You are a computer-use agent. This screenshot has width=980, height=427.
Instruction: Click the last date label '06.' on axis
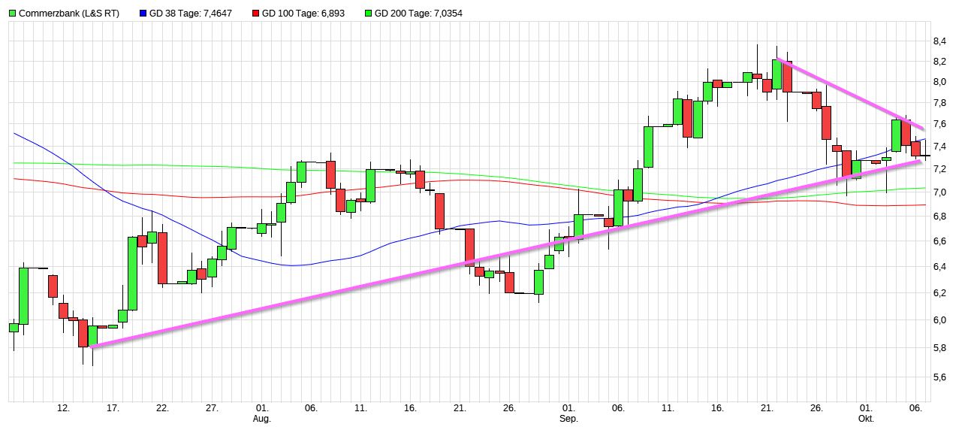[918, 408]
